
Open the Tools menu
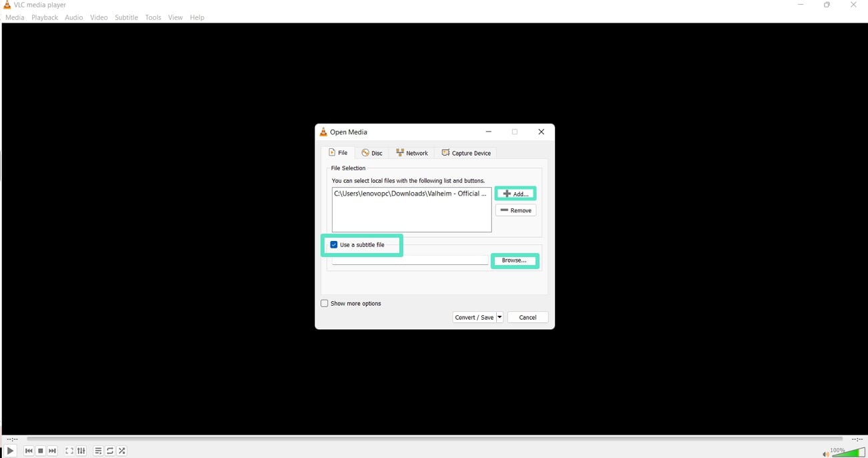pyautogui.click(x=153, y=17)
